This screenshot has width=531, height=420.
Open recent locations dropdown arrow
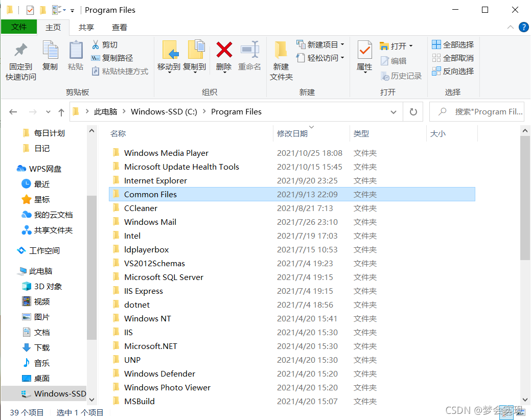pyautogui.click(x=48, y=112)
